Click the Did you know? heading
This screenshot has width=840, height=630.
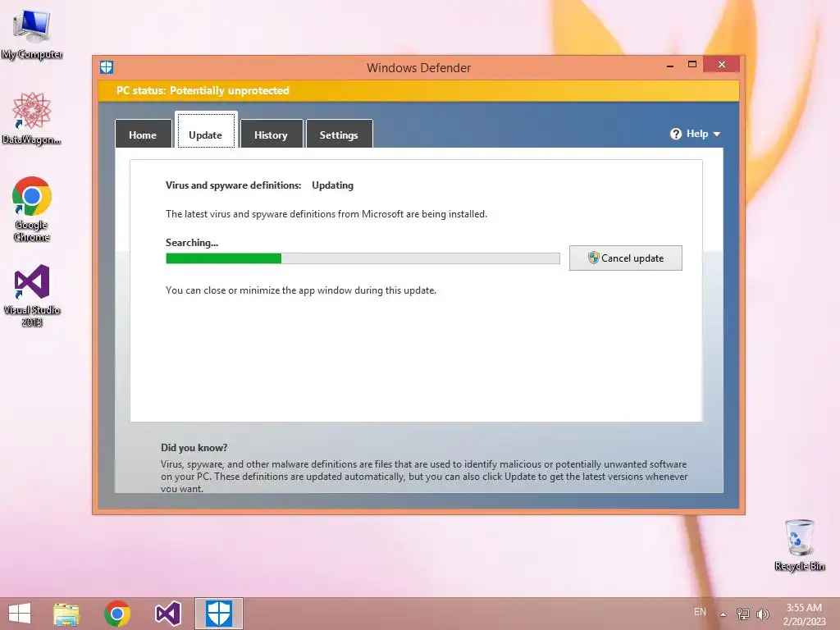tap(194, 448)
